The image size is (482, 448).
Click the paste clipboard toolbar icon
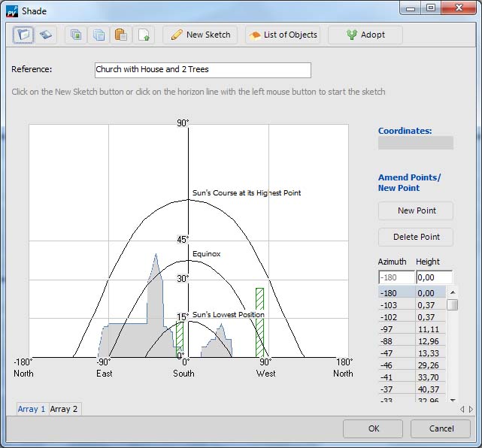point(121,35)
